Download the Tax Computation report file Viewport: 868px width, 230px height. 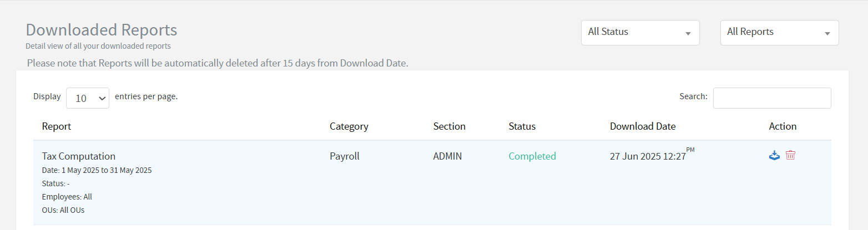tap(774, 156)
